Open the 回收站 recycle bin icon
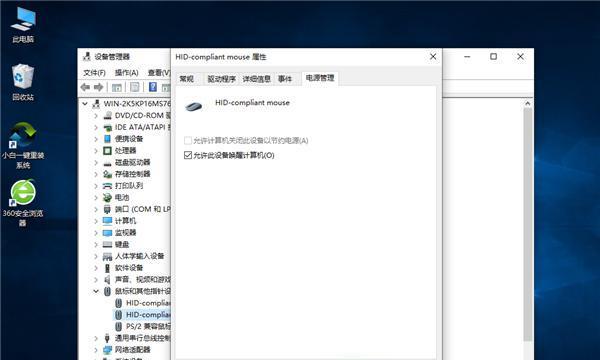The height and width of the screenshot is (360, 600). coord(23,82)
